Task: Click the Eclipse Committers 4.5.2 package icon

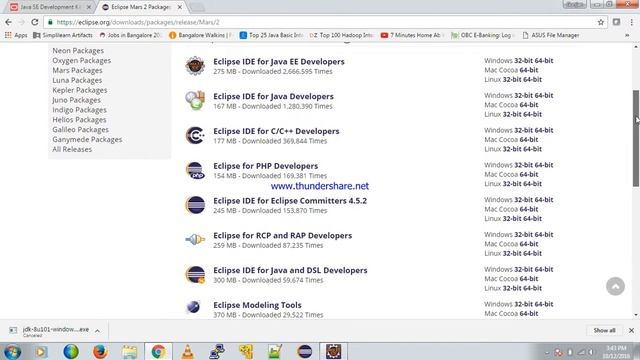Action: click(x=195, y=205)
